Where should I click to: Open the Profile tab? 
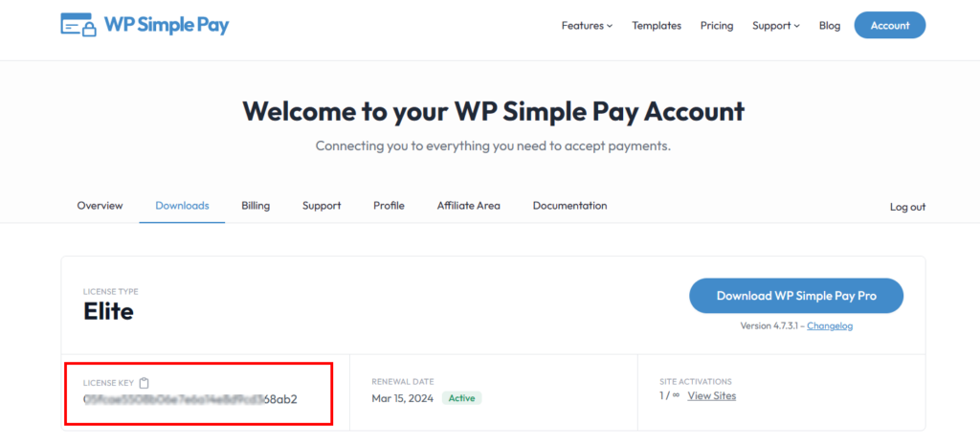(x=389, y=206)
